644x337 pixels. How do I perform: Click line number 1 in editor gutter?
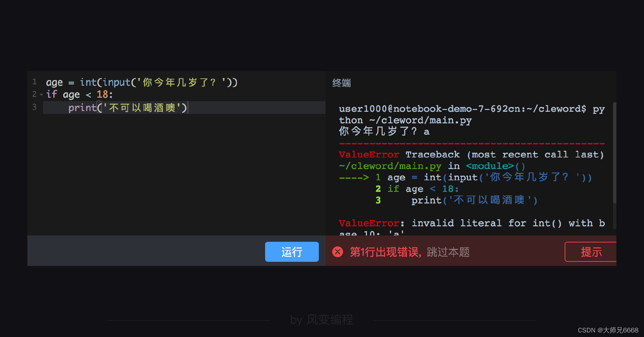[x=34, y=82]
